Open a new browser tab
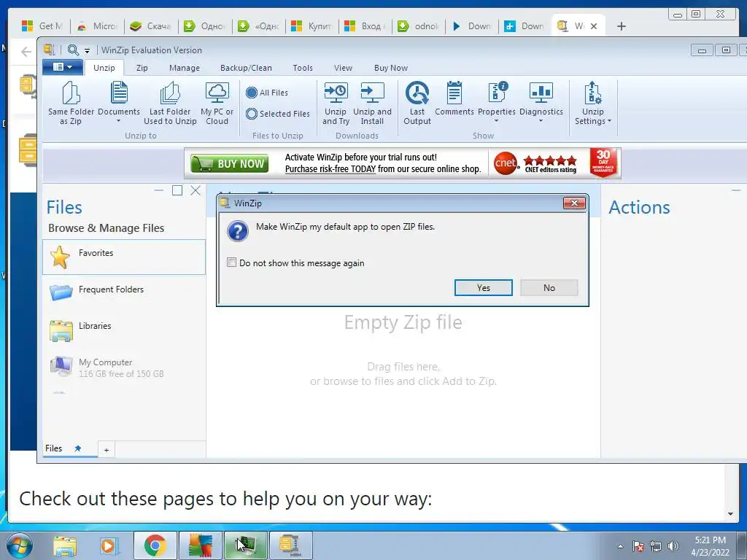 pos(622,26)
